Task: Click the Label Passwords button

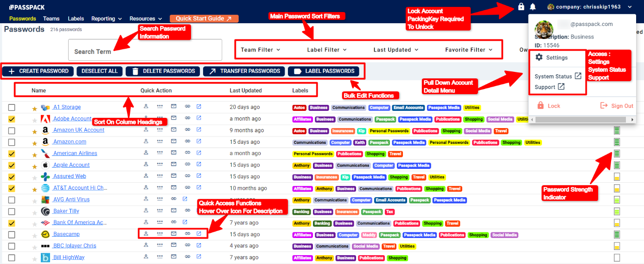Action: coord(324,71)
